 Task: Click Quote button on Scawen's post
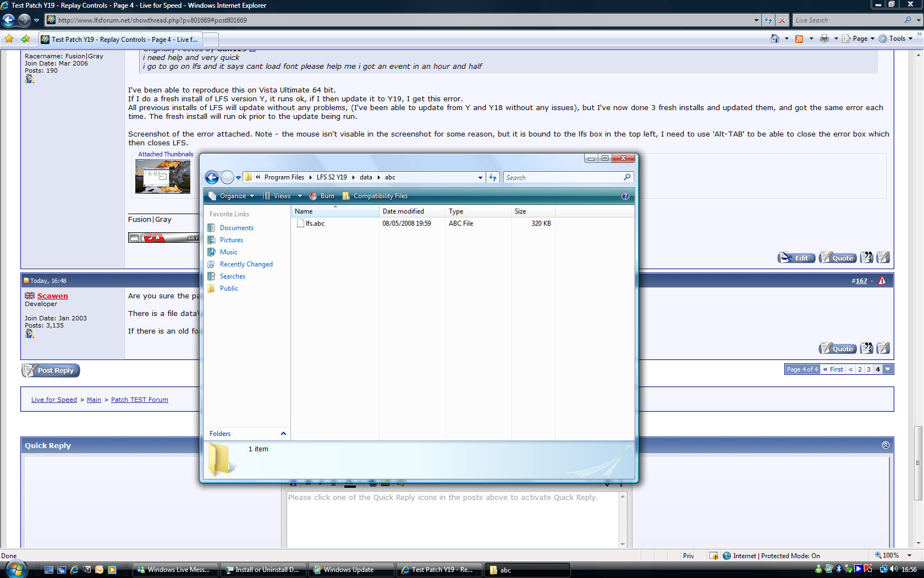[838, 348]
